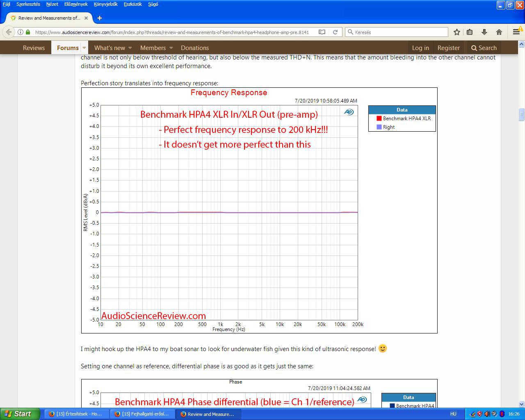Open the Előzmények menu

(76, 4)
